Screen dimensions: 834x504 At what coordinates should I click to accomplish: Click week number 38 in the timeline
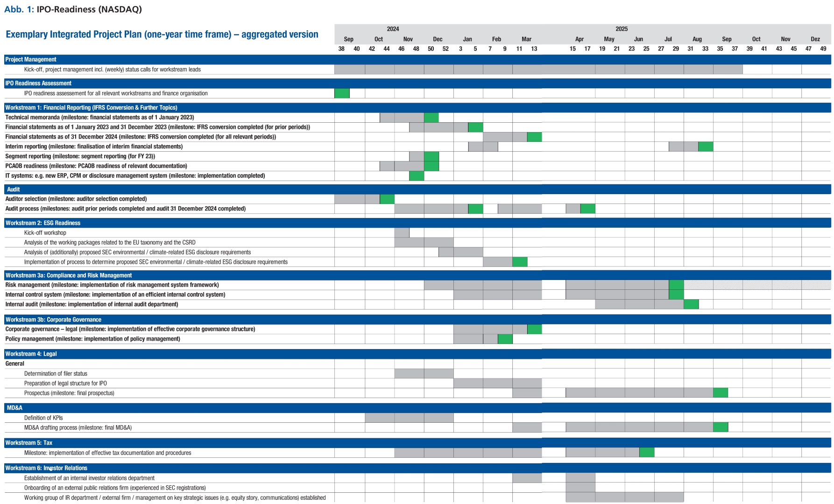tap(341, 49)
